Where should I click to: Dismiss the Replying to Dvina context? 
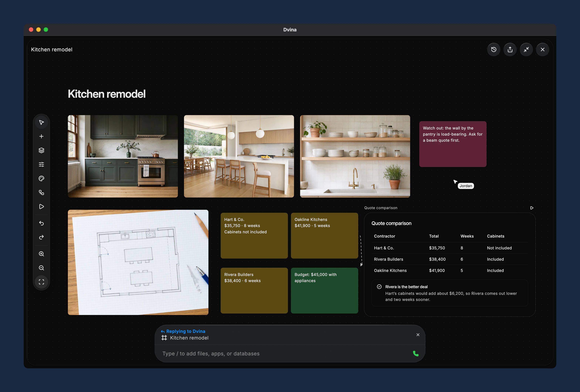coord(418,335)
